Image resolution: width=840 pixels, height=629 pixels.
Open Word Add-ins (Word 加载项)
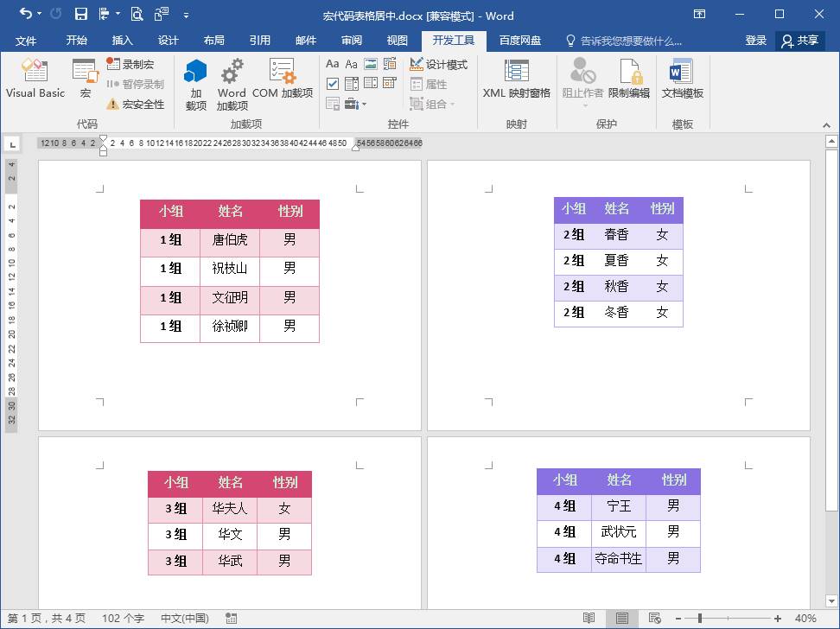[232, 85]
